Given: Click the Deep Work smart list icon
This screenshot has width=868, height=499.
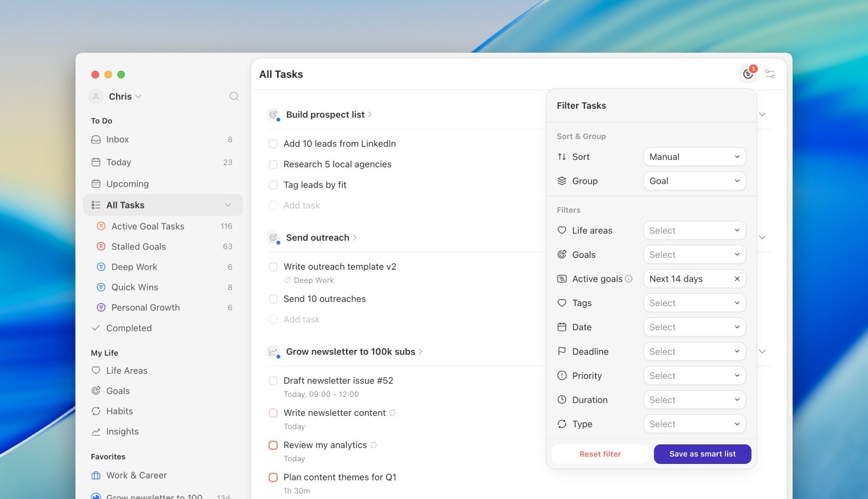Looking at the screenshot, I should (101, 267).
